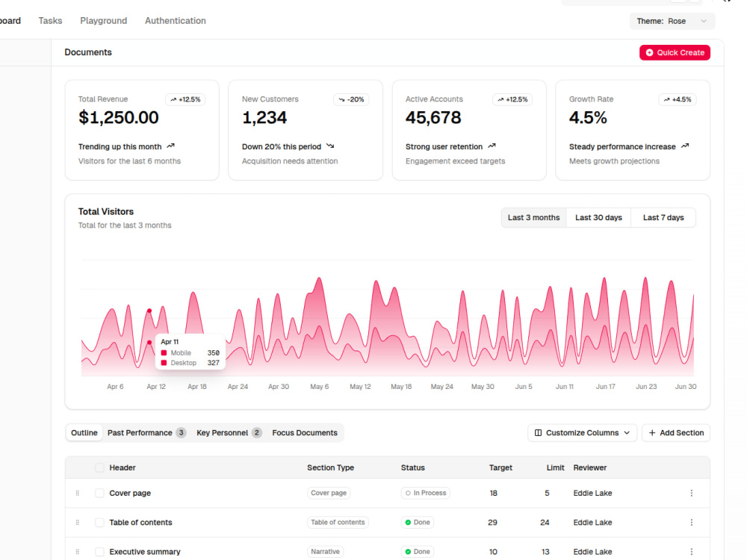
Task: Click the Past Performance count badge 3
Action: point(181,433)
